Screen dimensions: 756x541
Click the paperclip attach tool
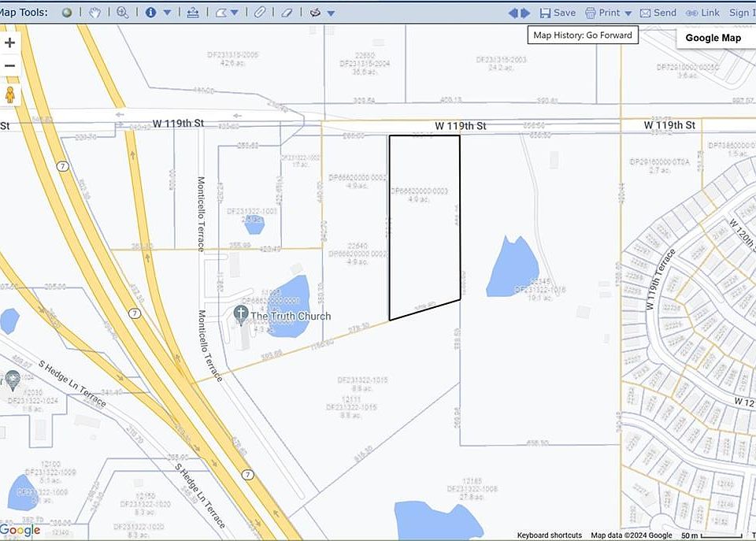(x=260, y=13)
